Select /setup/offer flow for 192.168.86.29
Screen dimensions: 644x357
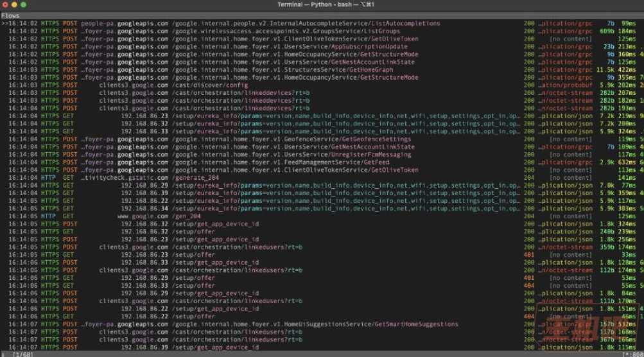click(322, 278)
